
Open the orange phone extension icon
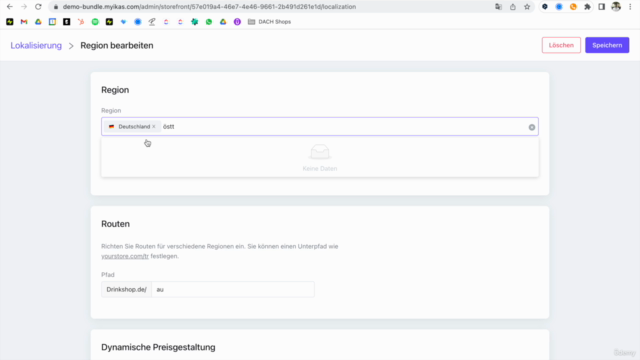point(573,7)
